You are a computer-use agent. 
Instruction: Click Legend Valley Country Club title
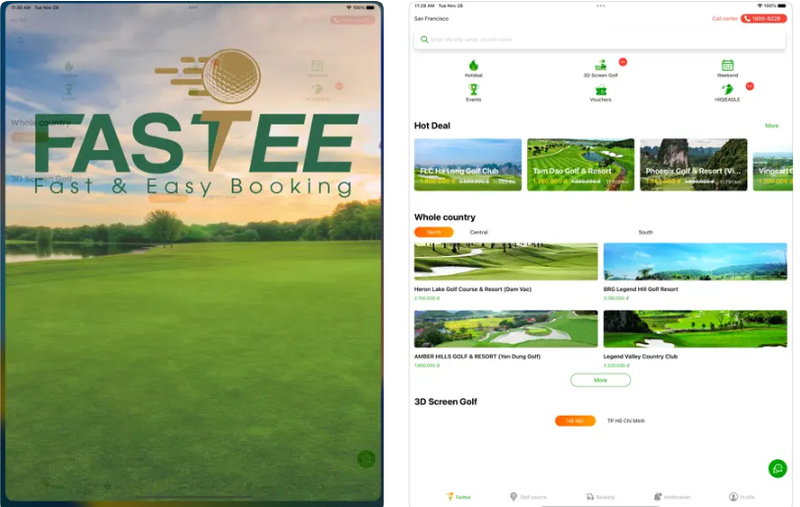640,357
